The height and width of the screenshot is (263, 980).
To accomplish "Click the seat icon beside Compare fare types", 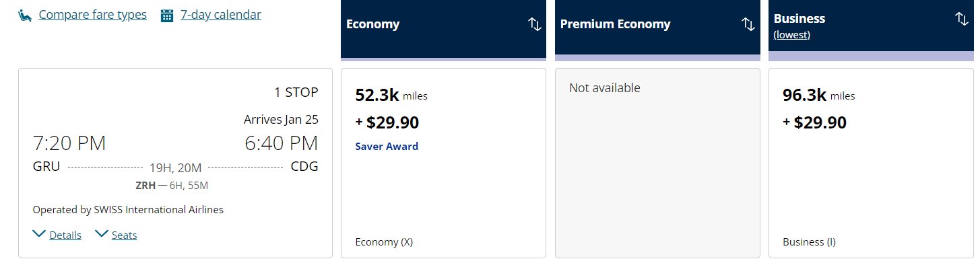I will (x=26, y=15).
